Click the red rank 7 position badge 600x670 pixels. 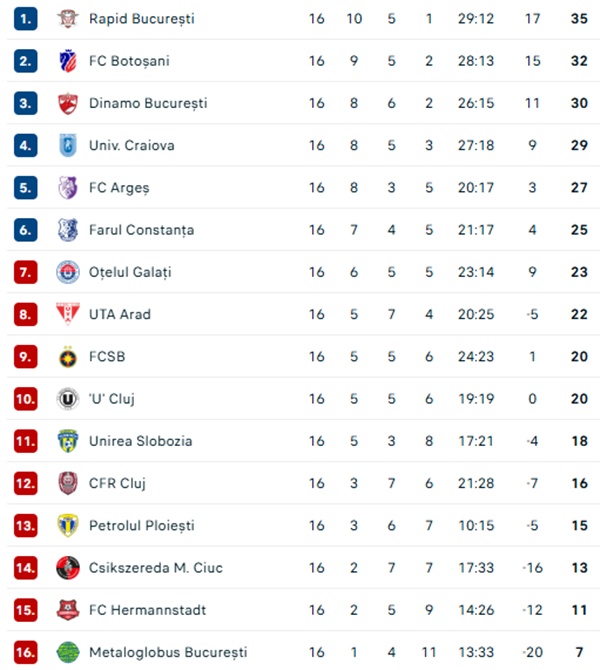tap(25, 272)
